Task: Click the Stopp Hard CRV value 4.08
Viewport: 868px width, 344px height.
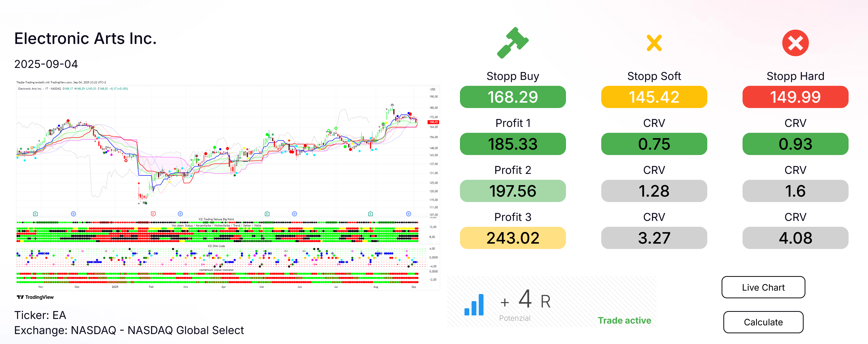Action: [795, 238]
